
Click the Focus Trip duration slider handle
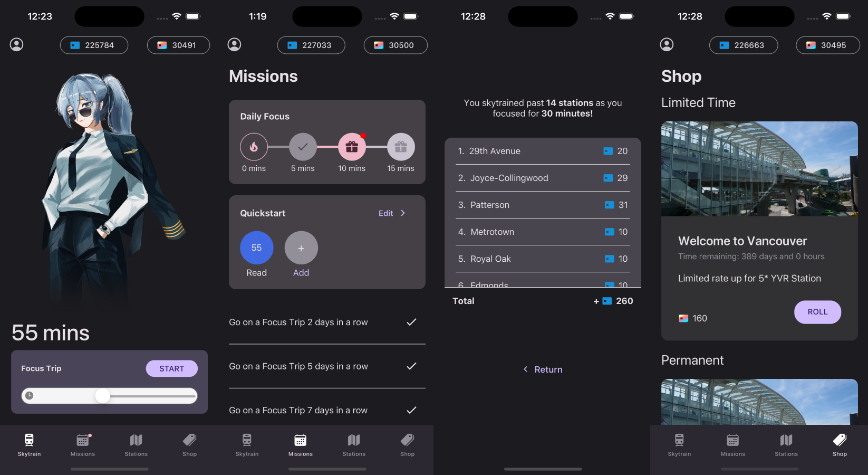point(103,396)
